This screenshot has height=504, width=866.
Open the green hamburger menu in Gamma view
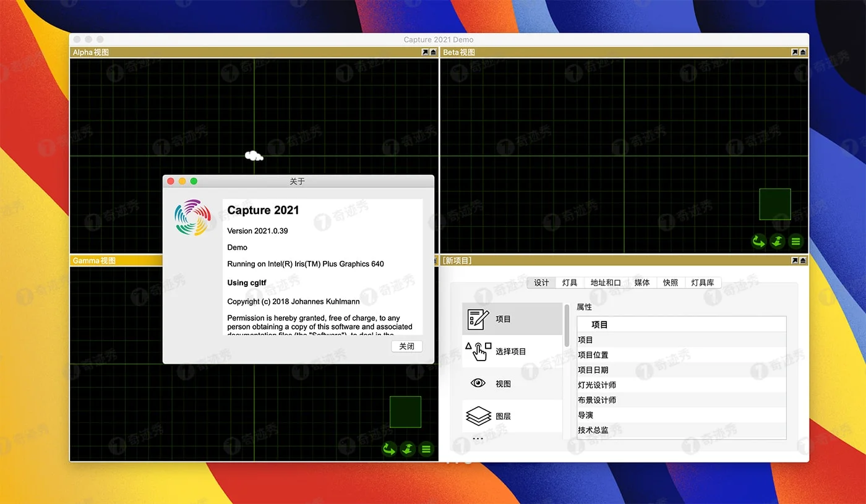click(426, 449)
